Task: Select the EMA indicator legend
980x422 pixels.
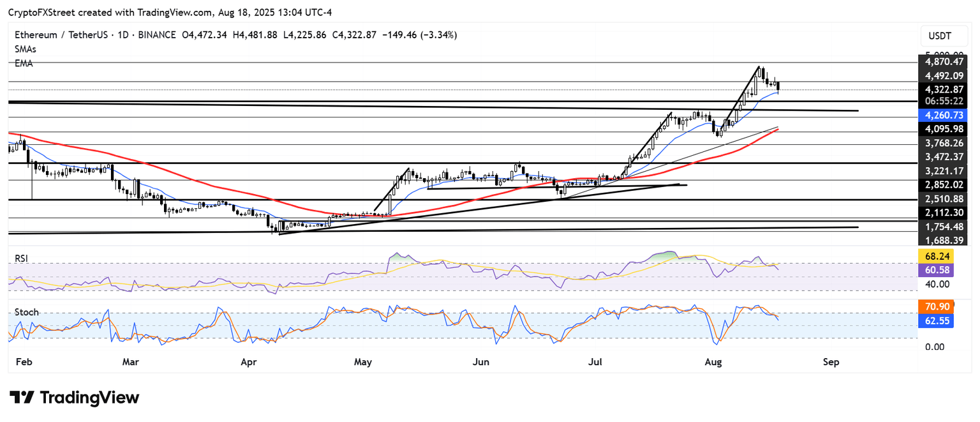Action: pyautogui.click(x=24, y=63)
